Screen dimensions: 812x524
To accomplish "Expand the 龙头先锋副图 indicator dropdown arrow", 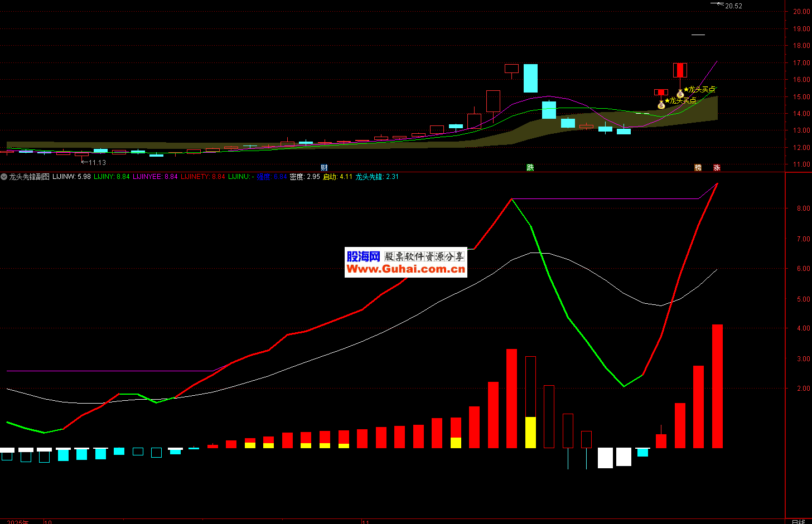I will 4,177.
